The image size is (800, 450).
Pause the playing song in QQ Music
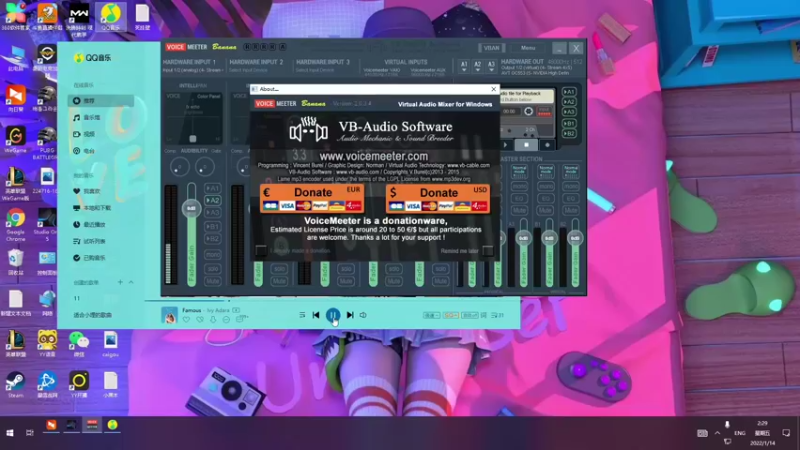pyautogui.click(x=333, y=315)
